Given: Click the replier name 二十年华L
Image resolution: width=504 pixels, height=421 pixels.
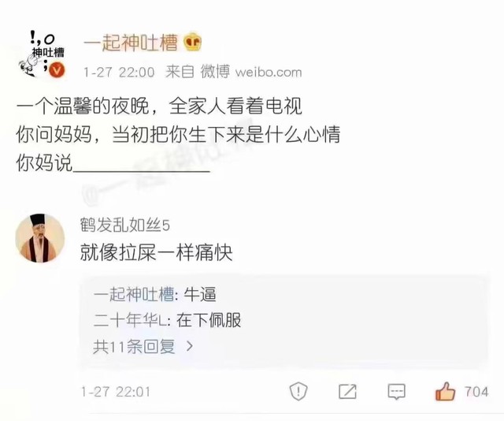Looking at the screenshot, I should pyautogui.click(x=130, y=320).
